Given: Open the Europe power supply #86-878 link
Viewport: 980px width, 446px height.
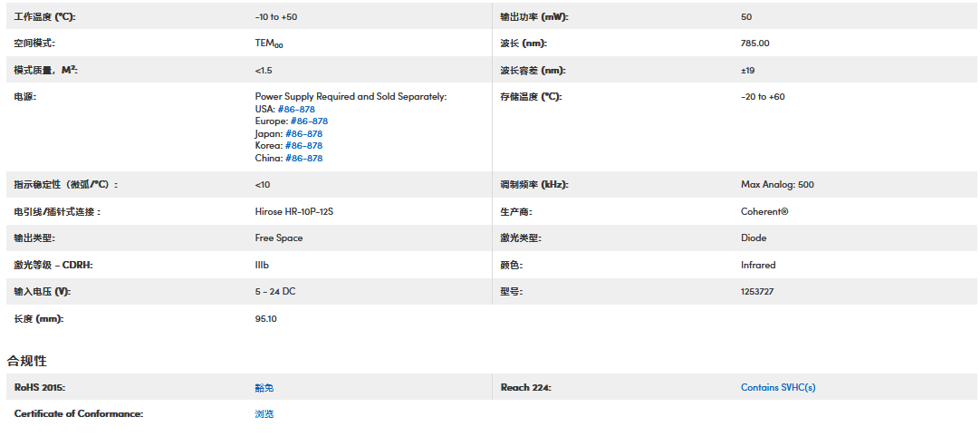Looking at the screenshot, I should tap(308, 121).
